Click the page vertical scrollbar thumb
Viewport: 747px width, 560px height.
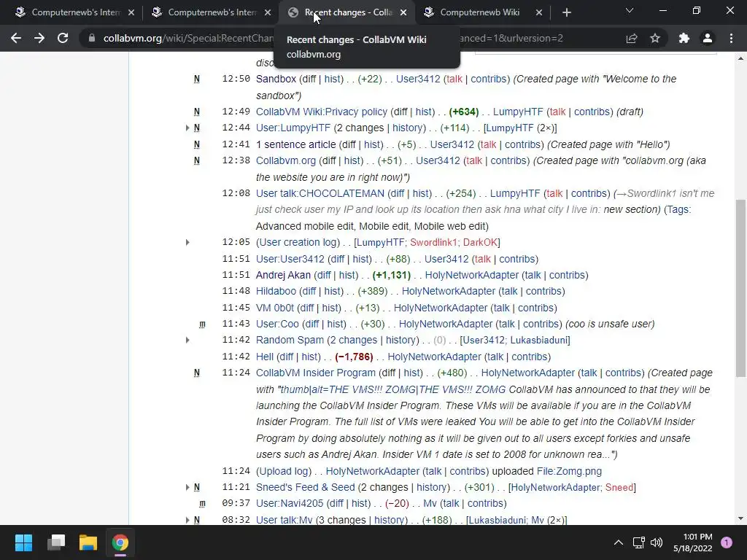(740, 288)
